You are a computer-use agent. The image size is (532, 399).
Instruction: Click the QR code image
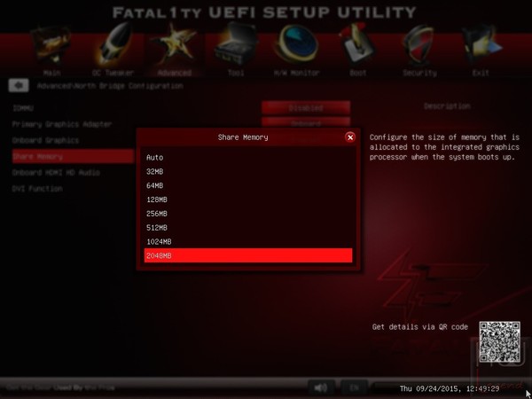pyautogui.click(x=499, y=342)
